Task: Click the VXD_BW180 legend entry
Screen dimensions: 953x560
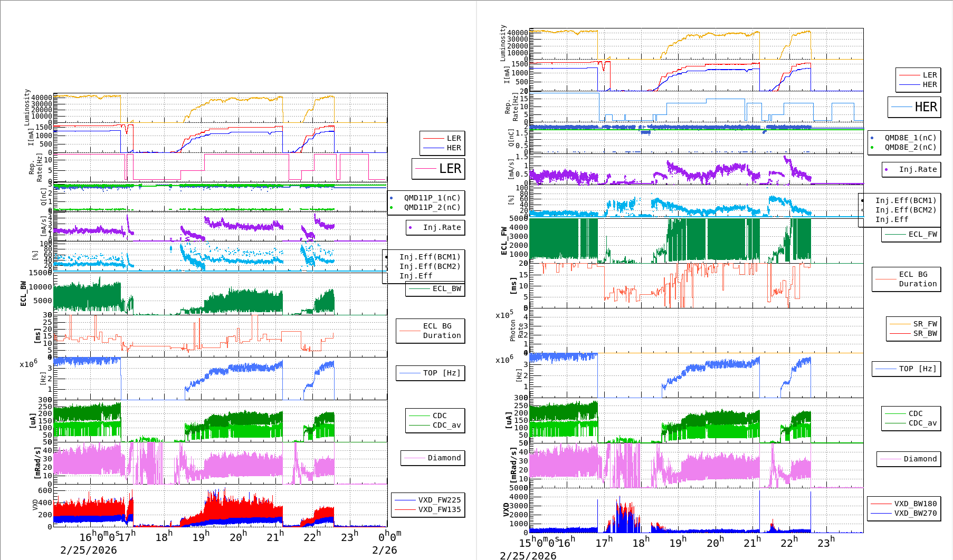Action: click(915, 504)
